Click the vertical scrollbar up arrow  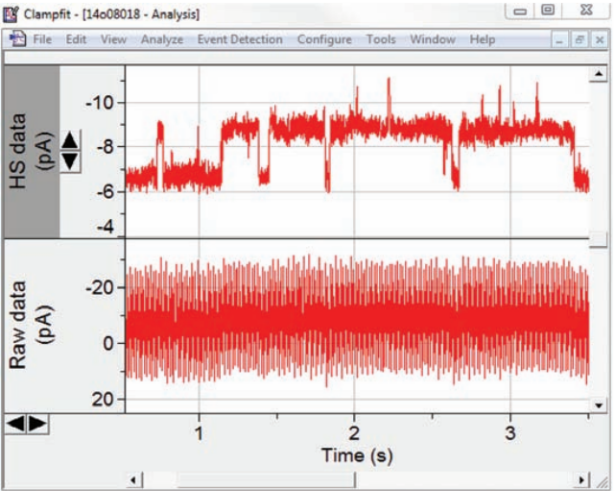point(598,74)
